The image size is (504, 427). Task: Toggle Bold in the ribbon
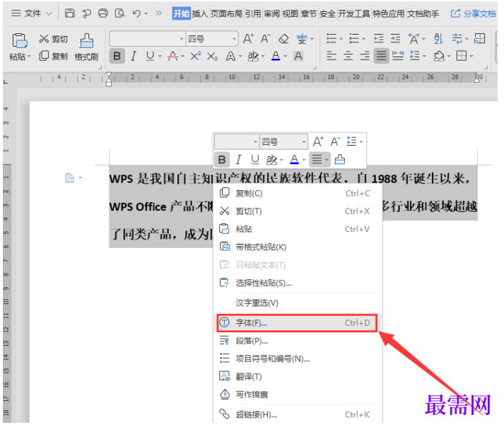(x=117, y=57)
